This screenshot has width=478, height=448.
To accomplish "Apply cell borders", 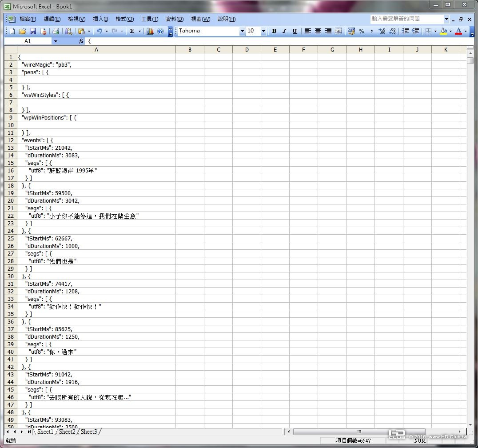I will [x=428, y=31].
